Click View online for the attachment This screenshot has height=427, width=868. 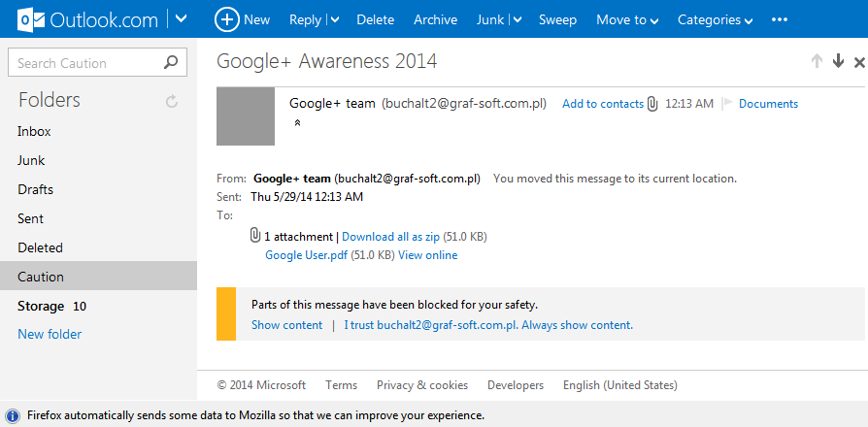(x=428, y=255)
